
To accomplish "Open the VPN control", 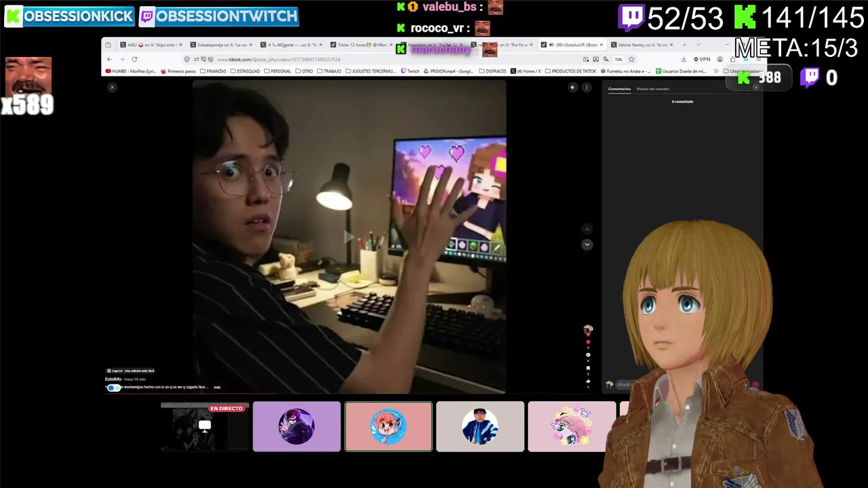I will [702, 59].
